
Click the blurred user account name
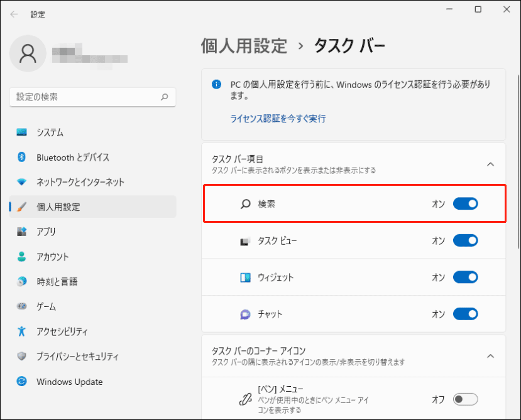click(90, 56)
